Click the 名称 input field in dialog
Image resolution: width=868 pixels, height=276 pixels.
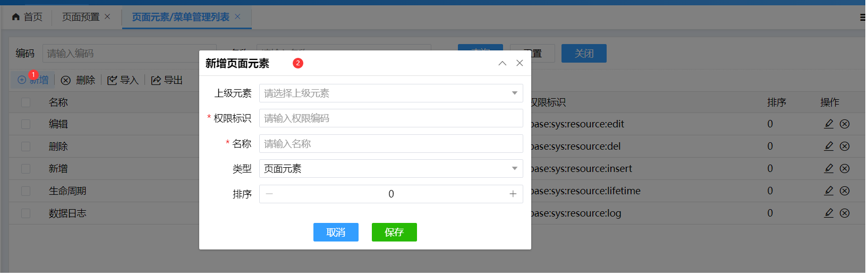(x=391, y=143)
